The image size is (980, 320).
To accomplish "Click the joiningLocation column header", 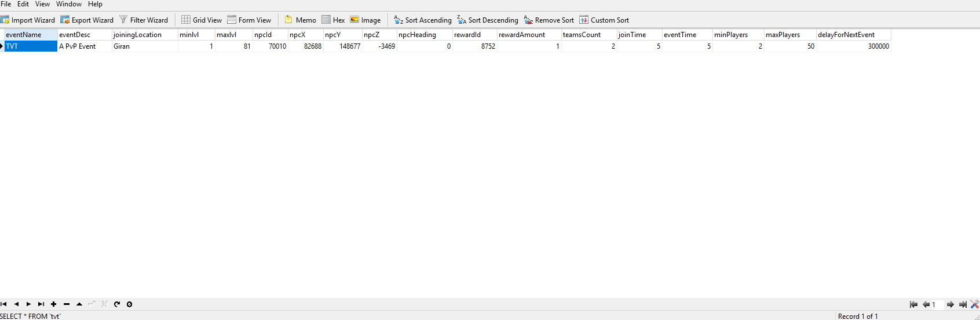I will pyautogui.click(x=145, y=35).
